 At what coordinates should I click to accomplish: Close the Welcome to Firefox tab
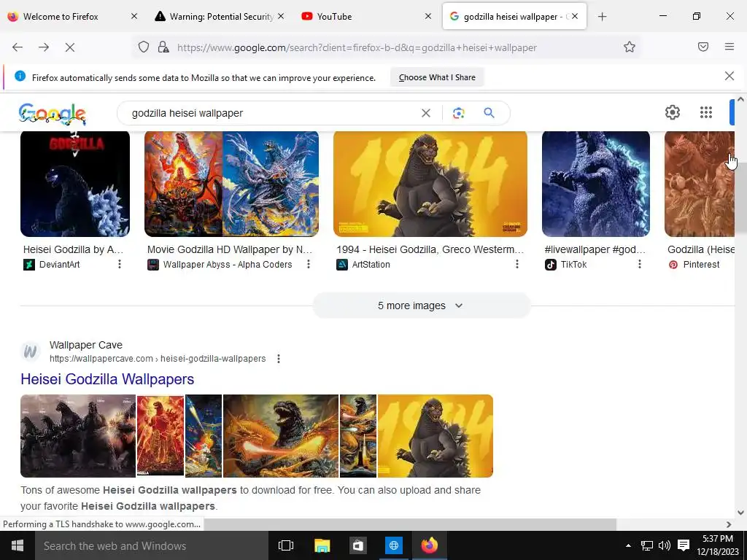click(x=134, y=17)
